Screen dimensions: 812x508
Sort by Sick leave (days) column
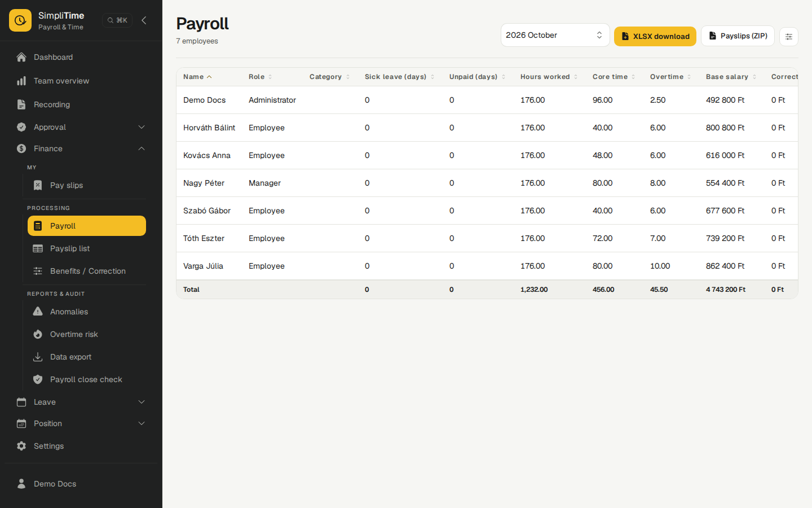point(399,77)
